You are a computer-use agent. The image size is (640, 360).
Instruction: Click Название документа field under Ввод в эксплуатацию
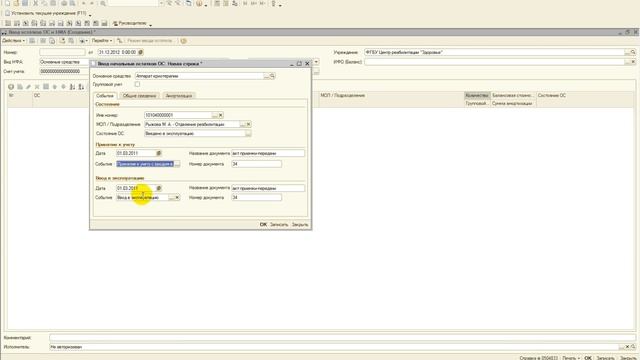coord(268,188)
